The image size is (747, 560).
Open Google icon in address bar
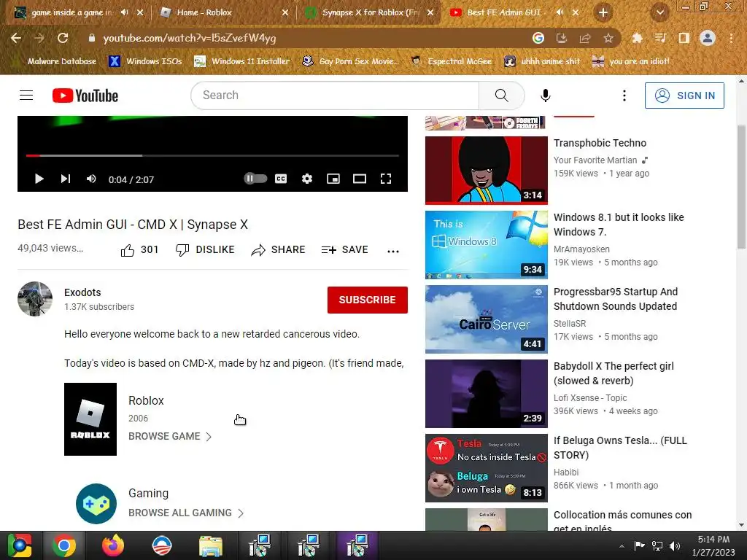(538, 38)
